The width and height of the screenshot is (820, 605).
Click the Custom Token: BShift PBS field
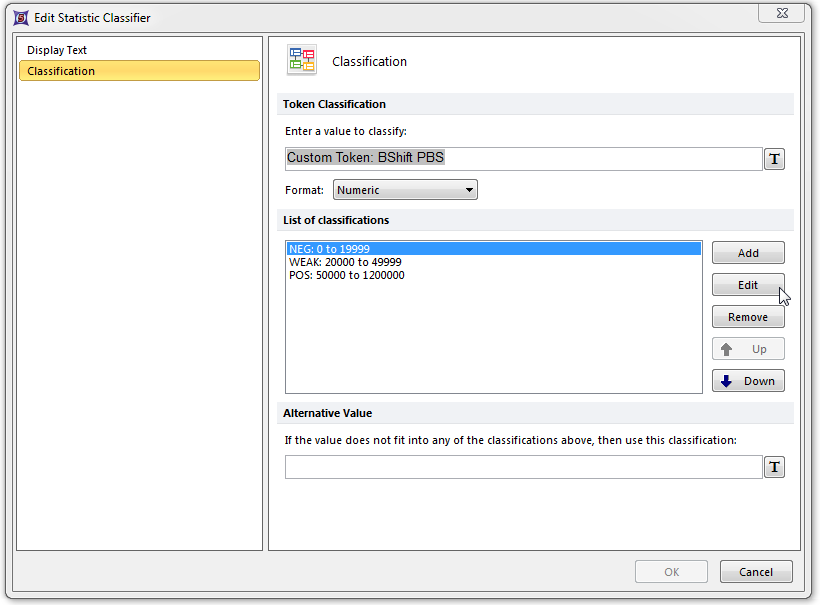523,158
